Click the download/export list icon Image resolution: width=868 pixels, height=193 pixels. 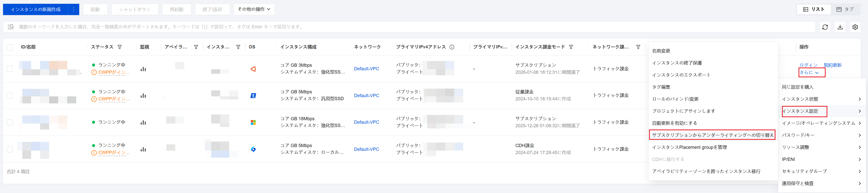840,27
